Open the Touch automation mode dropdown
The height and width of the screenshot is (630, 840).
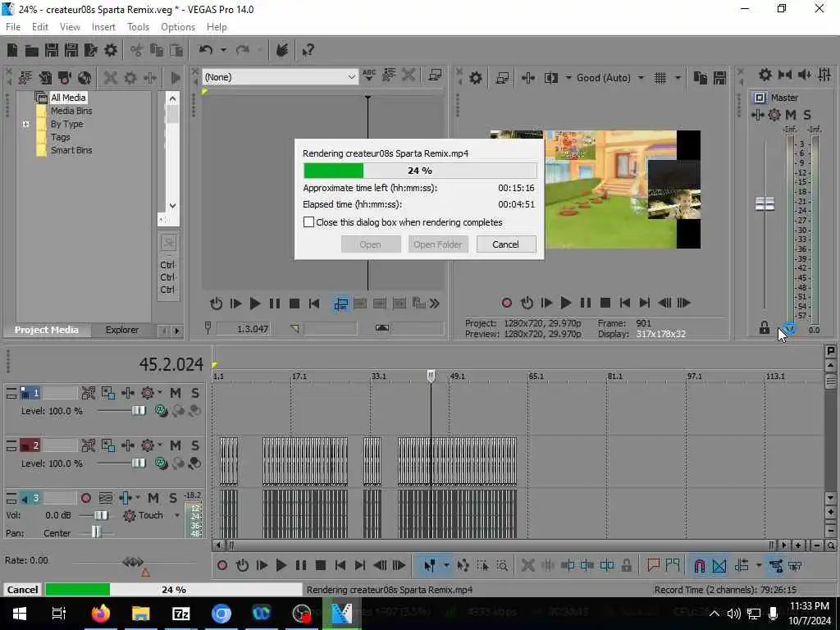[177, 515]
